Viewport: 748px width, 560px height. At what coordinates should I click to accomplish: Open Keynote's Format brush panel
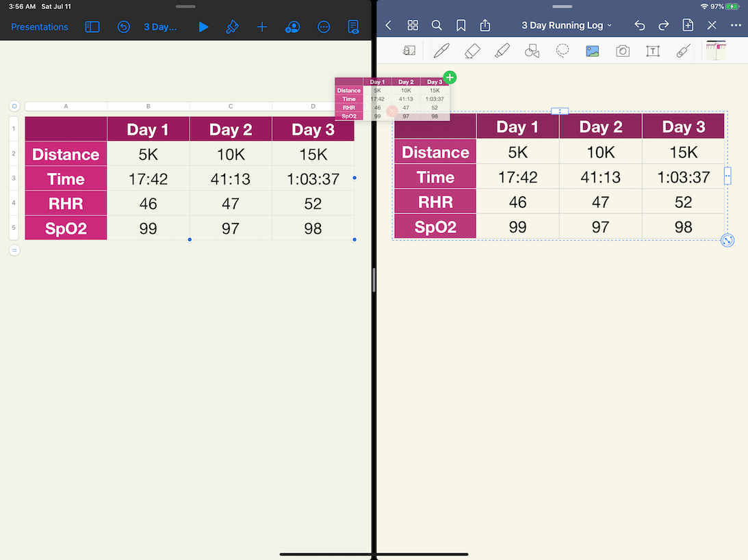click(x=232, y=27)
